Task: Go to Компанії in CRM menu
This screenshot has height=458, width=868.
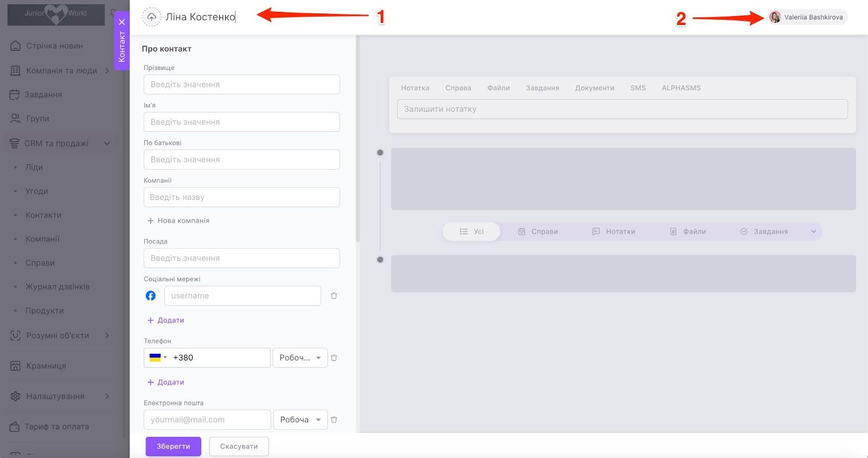Action: (x=42, y=239)
